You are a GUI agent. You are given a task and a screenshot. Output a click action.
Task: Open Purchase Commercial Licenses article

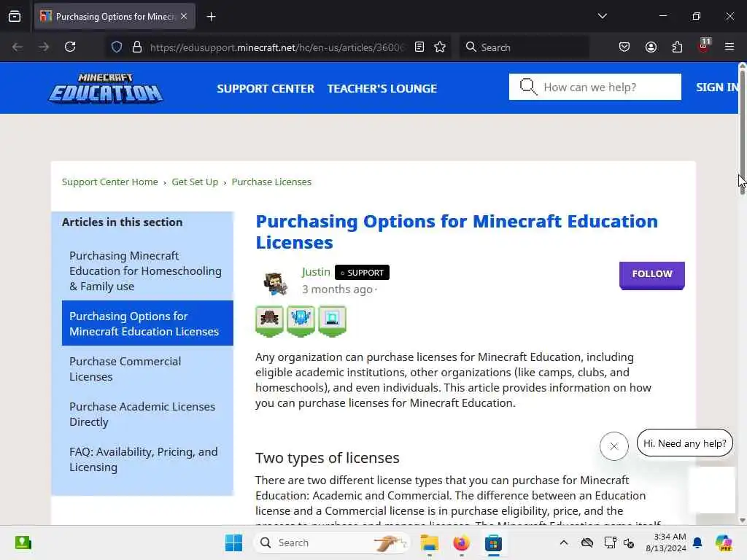point(125,369)
